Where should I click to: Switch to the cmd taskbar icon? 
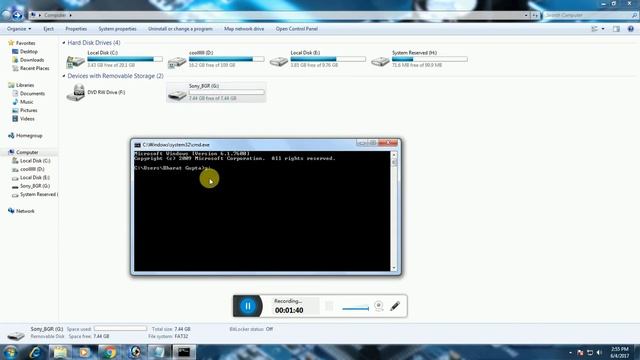tap(184, 352)
